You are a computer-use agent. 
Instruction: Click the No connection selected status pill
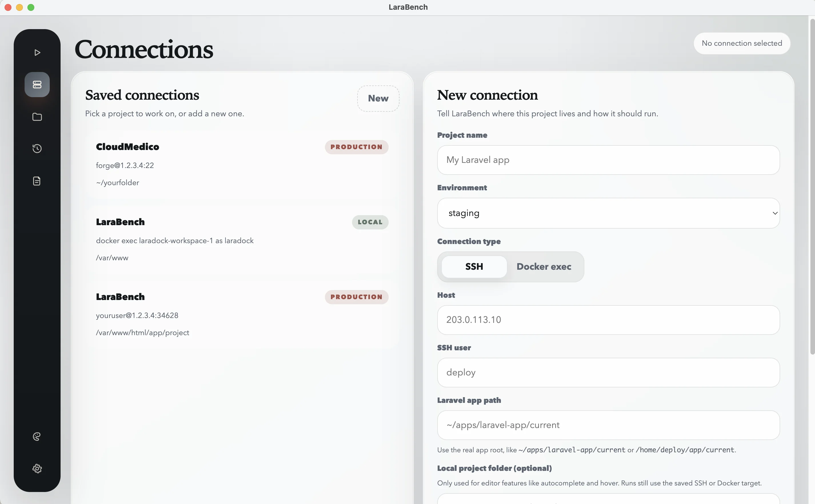742,43
